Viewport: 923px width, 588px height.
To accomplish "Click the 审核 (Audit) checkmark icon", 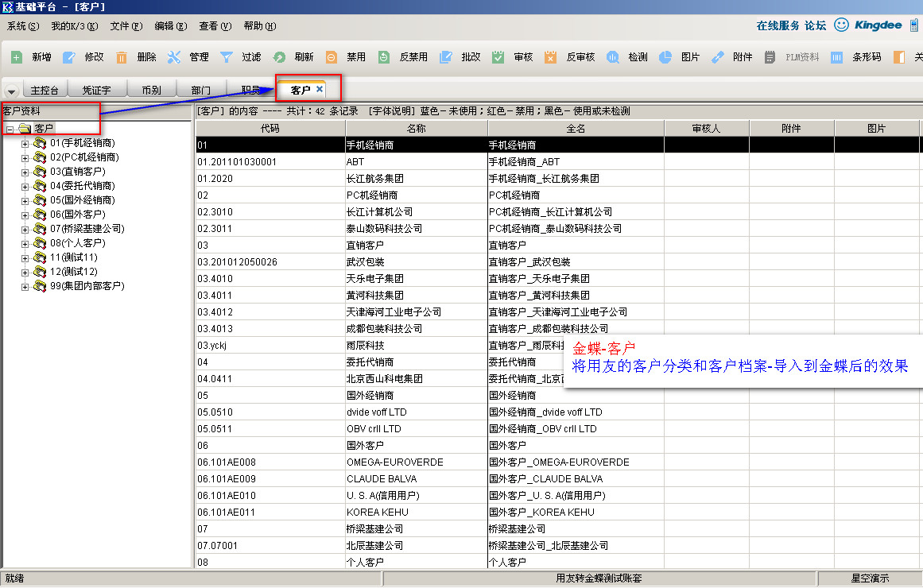I will (x=498, y=57).
